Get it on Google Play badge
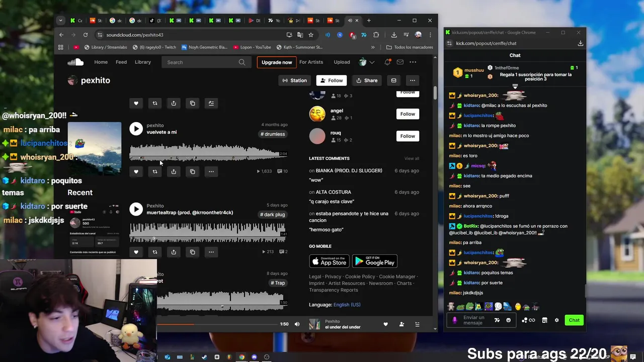 point(374,261)
